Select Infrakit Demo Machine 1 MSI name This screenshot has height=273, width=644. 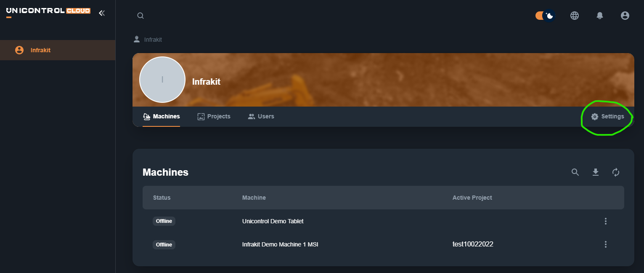pos(280,244)
